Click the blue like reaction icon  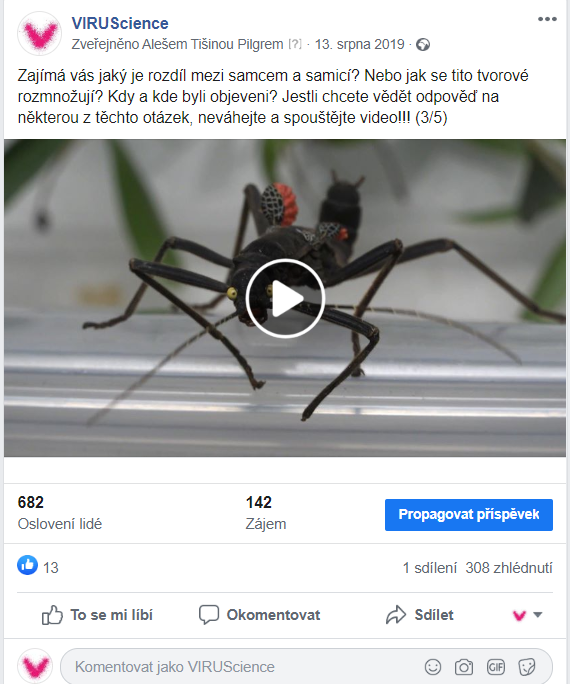(27, 565)
